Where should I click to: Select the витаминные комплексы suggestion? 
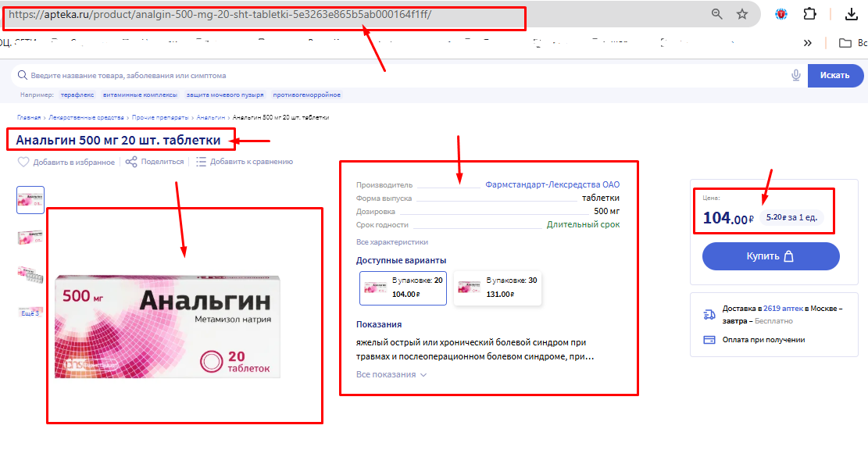click(140, 95)
